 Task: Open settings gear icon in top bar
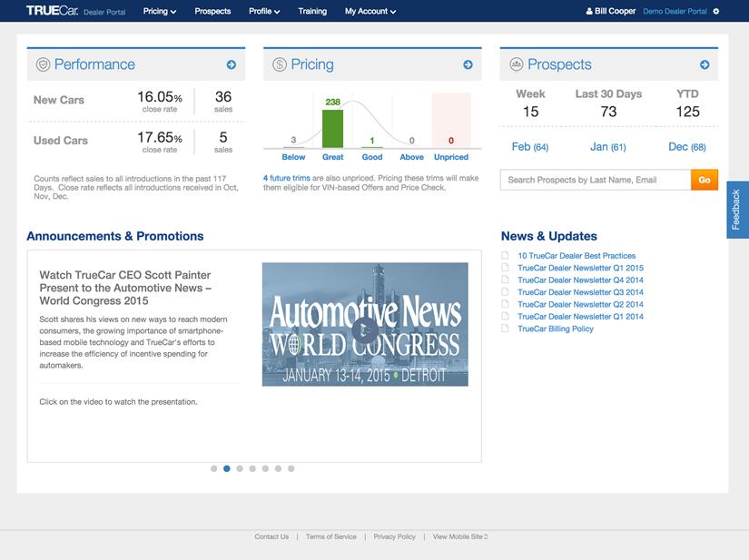[x=715, y=12]
